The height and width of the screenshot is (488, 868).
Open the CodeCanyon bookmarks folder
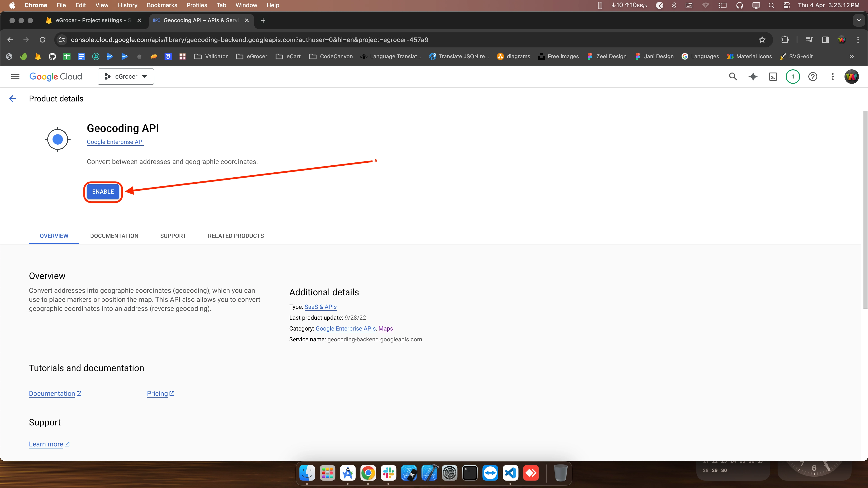coord(331,56)
